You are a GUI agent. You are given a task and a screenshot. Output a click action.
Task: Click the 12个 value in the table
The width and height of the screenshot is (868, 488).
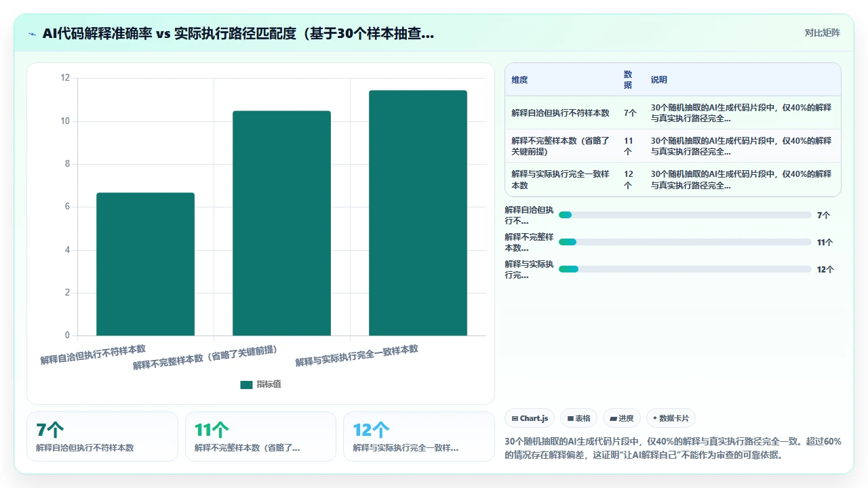pyautogui.click(x=629, y=180)
